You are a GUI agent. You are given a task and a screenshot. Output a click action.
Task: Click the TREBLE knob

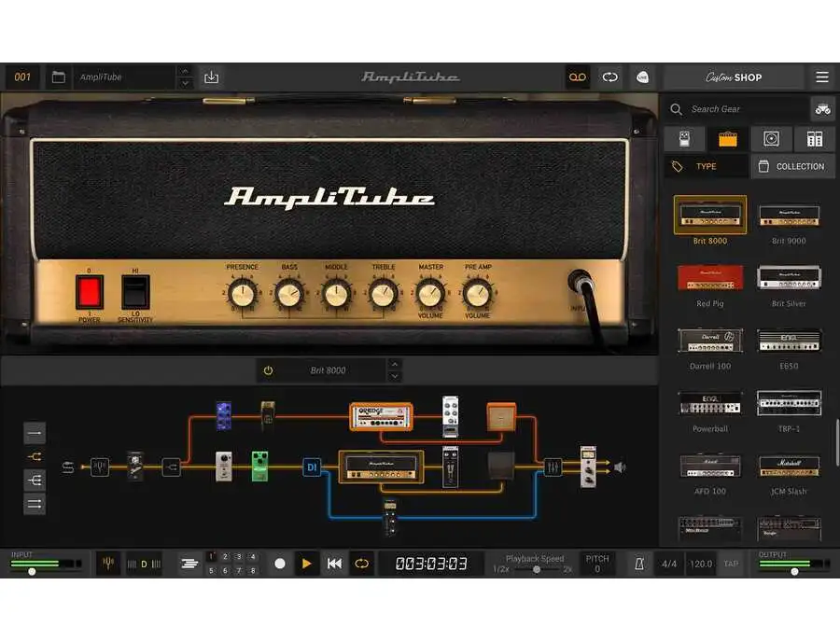383,294
